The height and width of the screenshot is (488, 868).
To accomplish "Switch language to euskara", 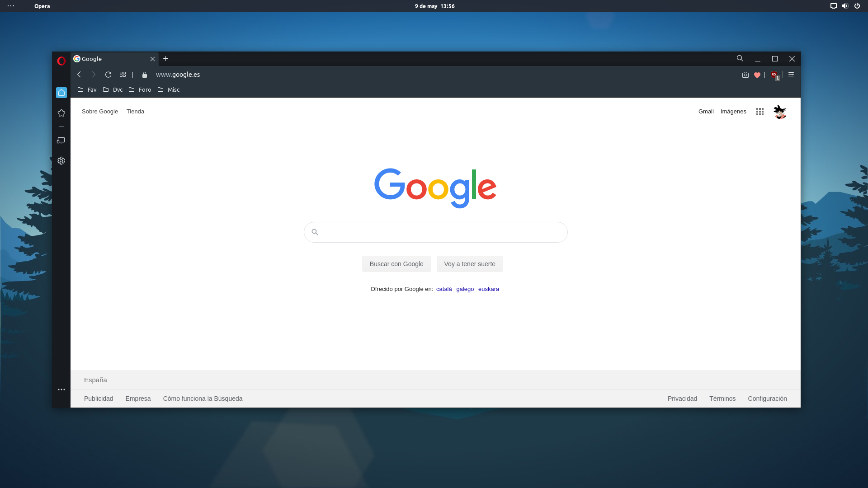I will pyautogui.click(x=489, y=289).
